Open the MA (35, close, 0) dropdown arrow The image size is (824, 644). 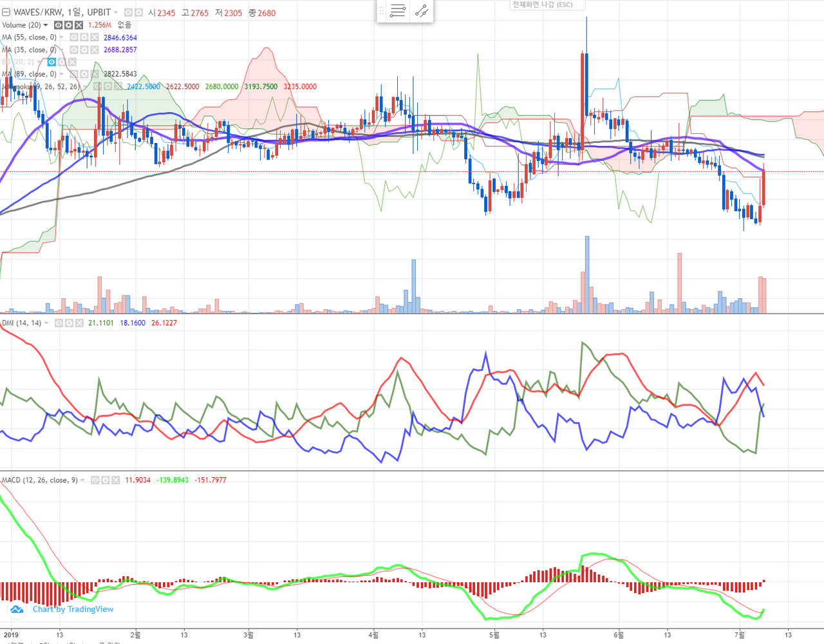pos(61,50)
